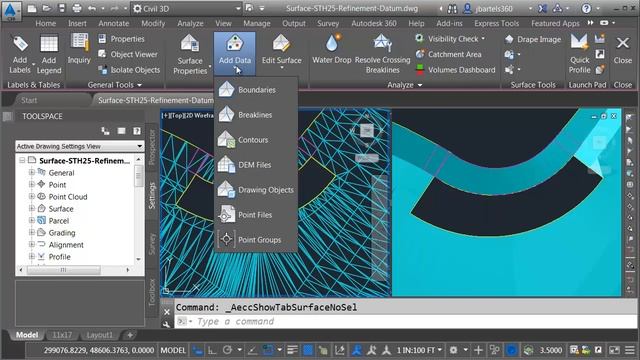Open the Home ribbon tab

pyautogui.click(x=45, y=23)
